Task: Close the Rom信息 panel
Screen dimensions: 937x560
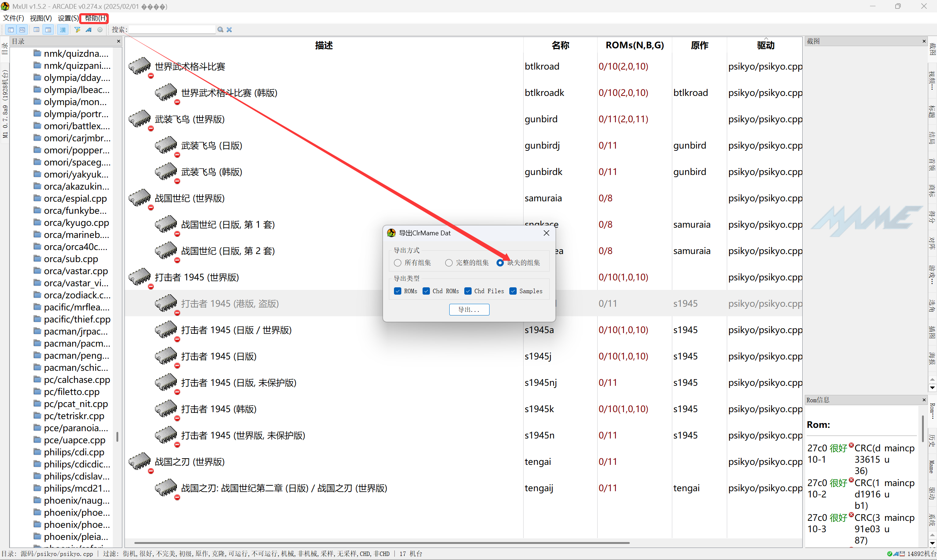Action: 924,400
